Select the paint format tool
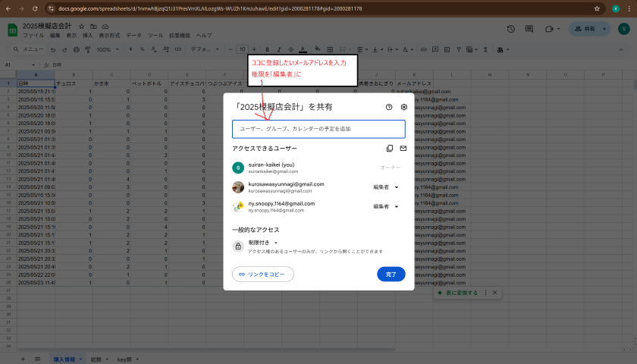The image size is (637, 364). 88,49
